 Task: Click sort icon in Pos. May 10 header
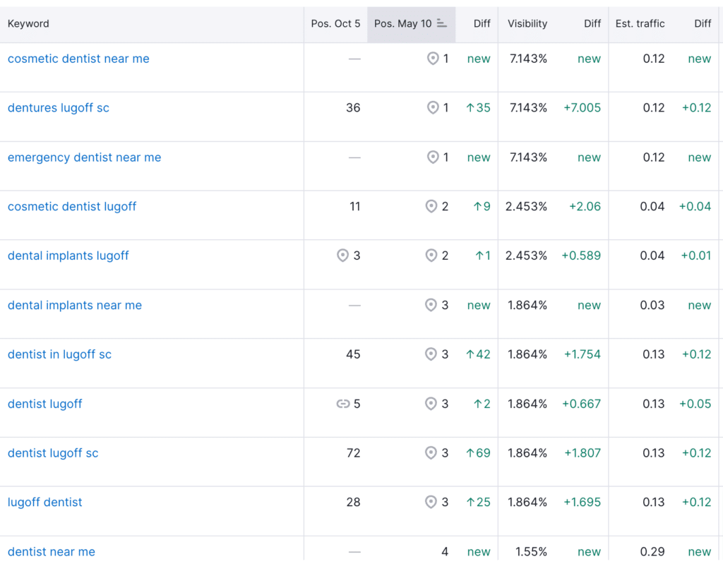point(442,23)
